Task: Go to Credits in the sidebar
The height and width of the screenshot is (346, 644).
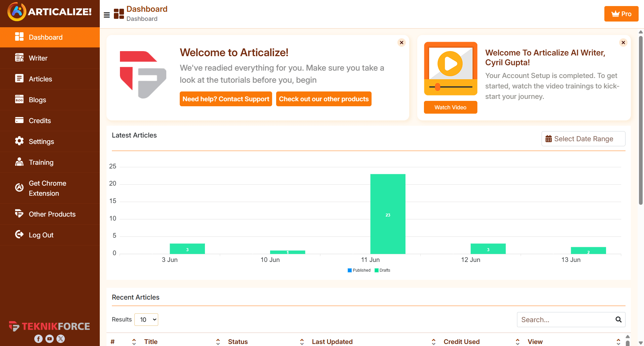Action: click(x=40, y=121)
